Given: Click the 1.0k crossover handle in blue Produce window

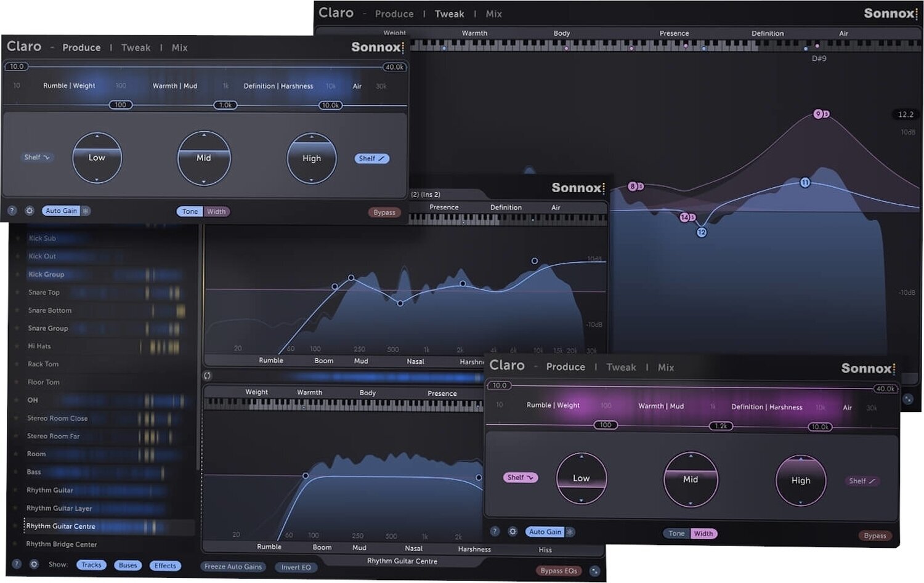Looking at the screenshot, I should [x=225, y=105].
